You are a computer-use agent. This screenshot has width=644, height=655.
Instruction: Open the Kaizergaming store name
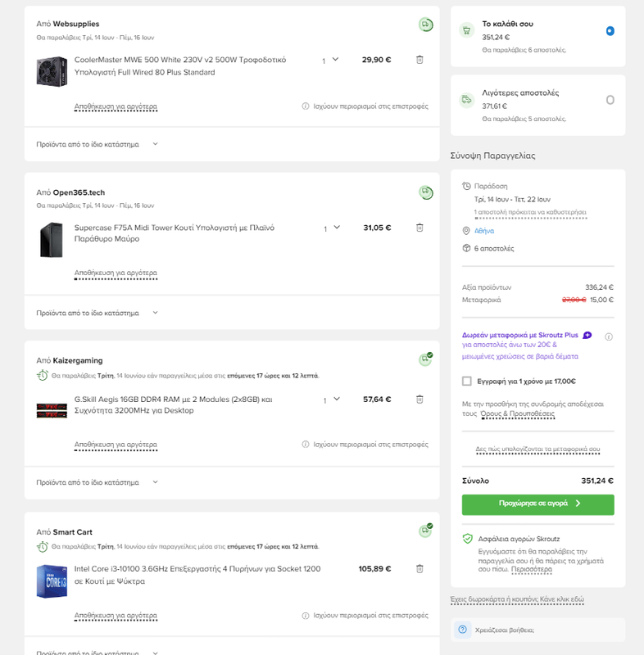point(78,360)
